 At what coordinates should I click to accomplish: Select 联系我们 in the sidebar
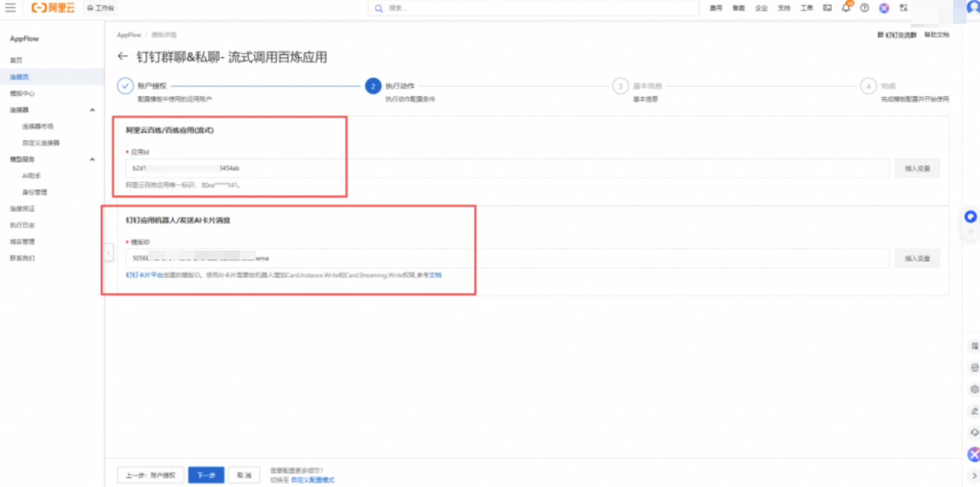point(22,258)
